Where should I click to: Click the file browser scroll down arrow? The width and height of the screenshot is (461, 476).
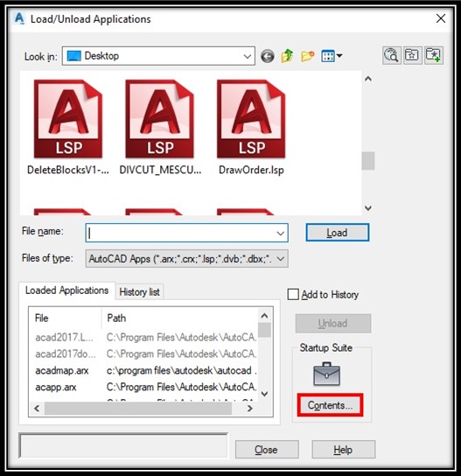point(368,208)
